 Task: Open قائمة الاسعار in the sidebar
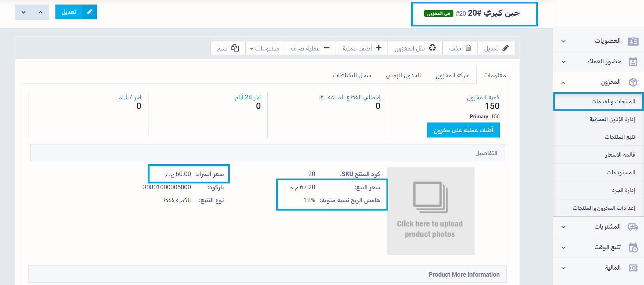coord(620,155)
